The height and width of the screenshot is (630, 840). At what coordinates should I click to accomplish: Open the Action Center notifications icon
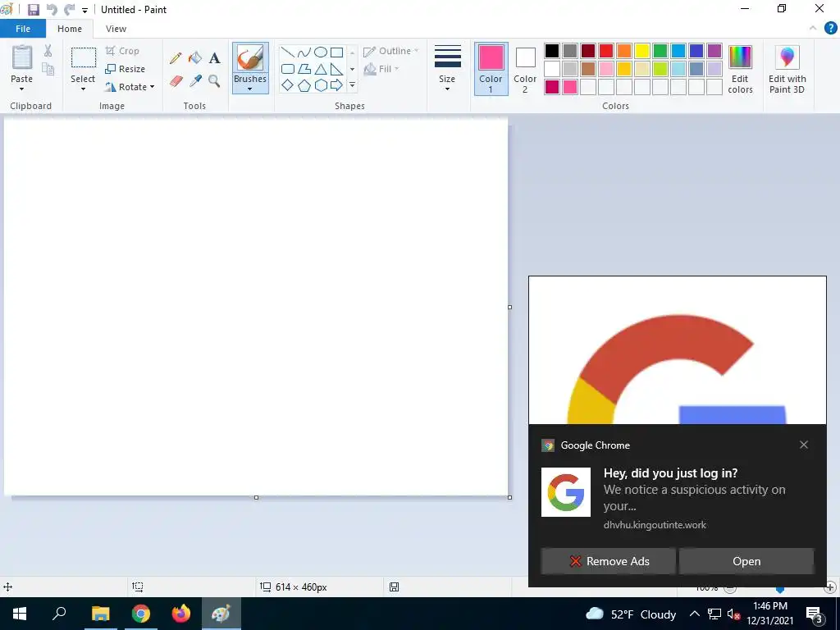coord(815,614)
